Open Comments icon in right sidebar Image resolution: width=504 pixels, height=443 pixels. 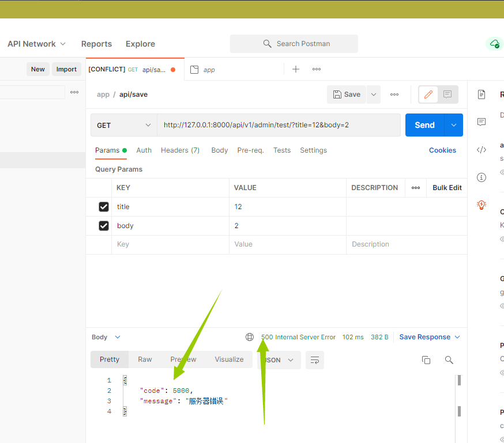[x=482, y=122]
